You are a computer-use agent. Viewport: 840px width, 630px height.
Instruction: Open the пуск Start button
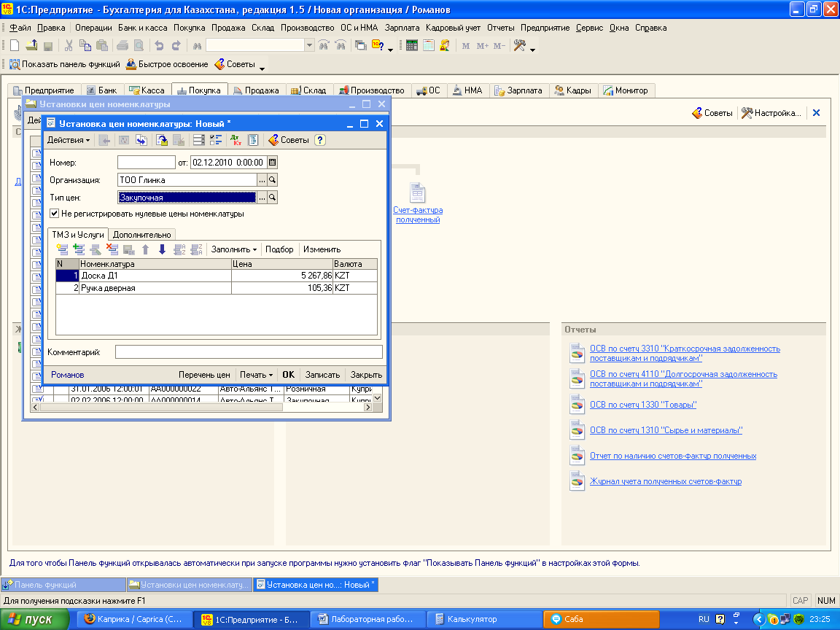35,619
